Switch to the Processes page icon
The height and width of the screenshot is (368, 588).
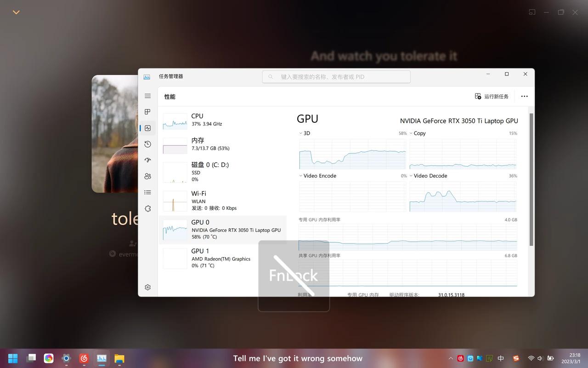[x=147, y=112]
